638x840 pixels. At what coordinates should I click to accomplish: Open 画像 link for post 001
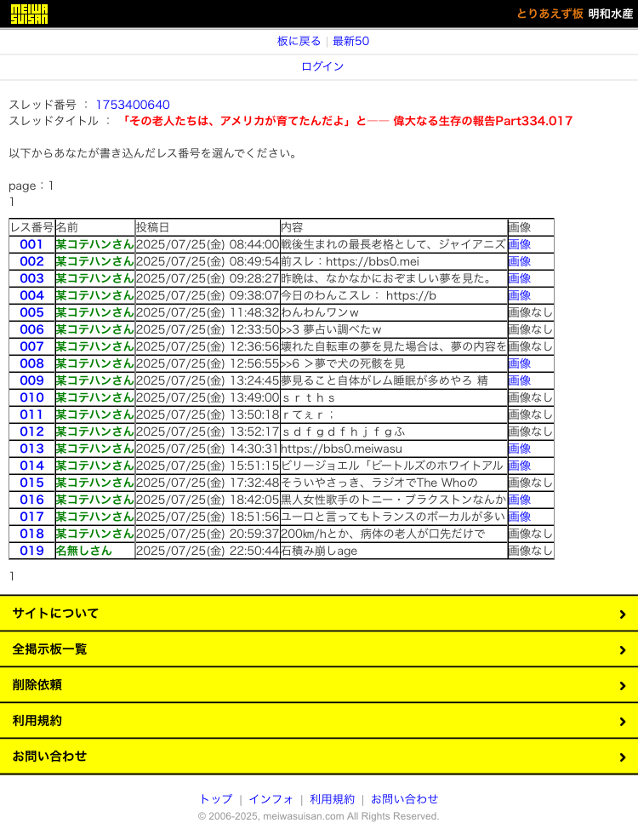[520, 244]
